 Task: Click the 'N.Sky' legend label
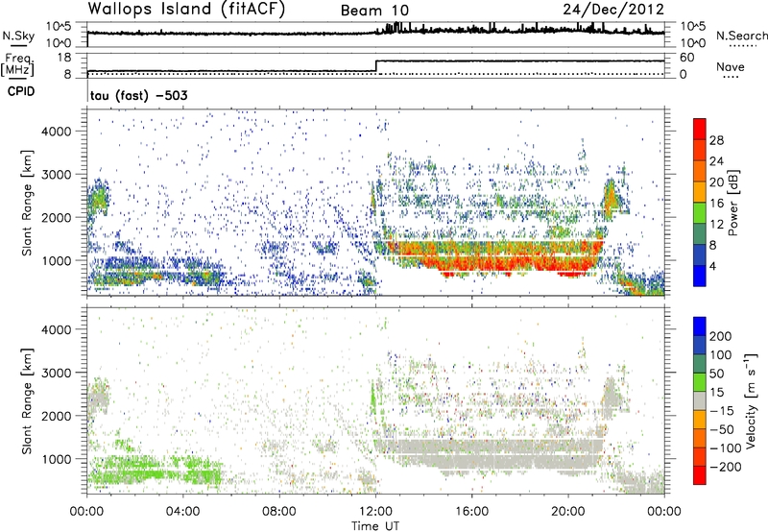pyautogui.click(x=18, y=36)
